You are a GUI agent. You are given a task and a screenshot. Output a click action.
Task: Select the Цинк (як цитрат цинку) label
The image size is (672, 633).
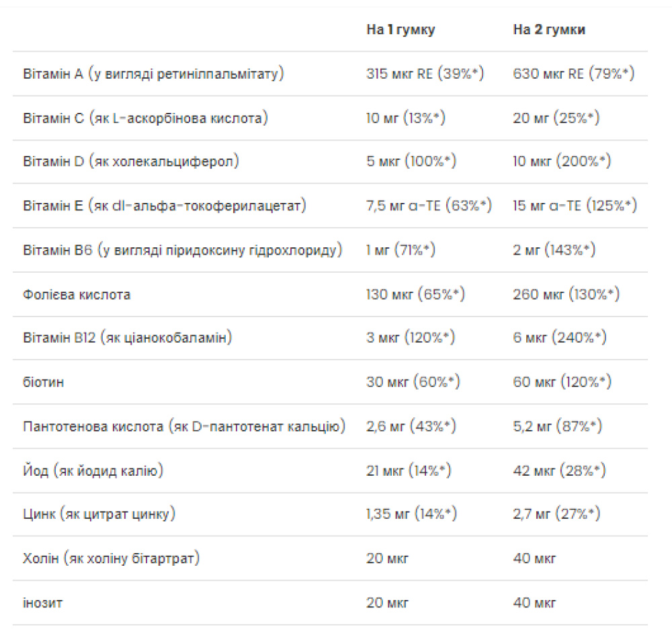point(99,515)
